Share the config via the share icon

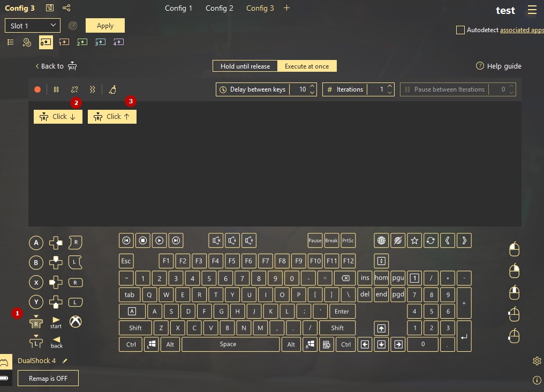[x=66, y=8]
